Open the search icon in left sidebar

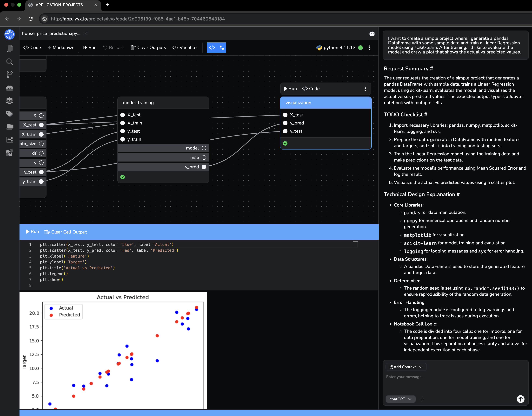[x=9, y=62]
